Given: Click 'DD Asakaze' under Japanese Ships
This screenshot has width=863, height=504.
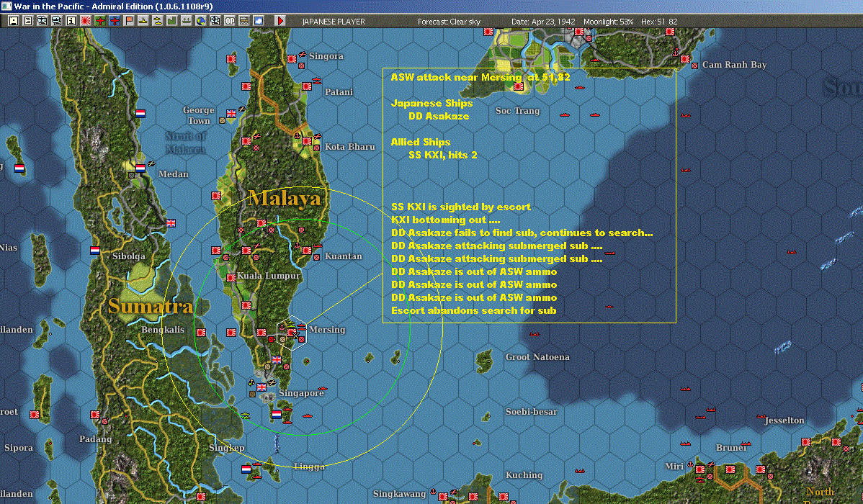Looking at the screenshot, I should pyautogui.click(x=439, y=116).
